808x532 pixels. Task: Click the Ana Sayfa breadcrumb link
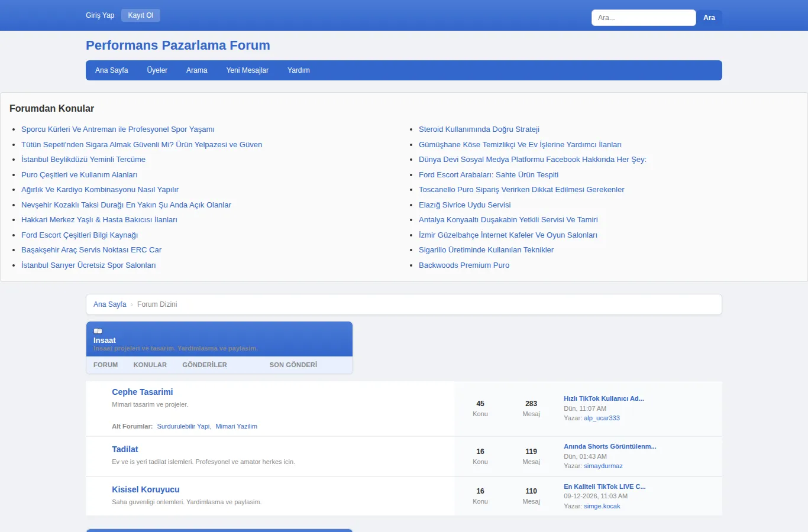tap(110, 304)
